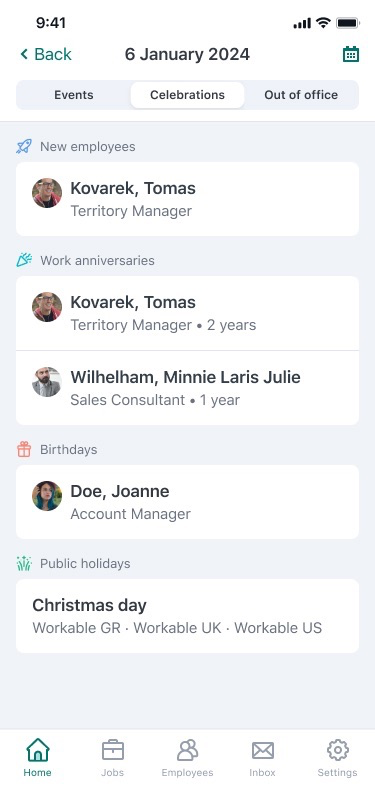Click Wilhelham's profile picture thumbnail
The width and height of the screenshot is (375, 791).
click(x=47, y=382)
